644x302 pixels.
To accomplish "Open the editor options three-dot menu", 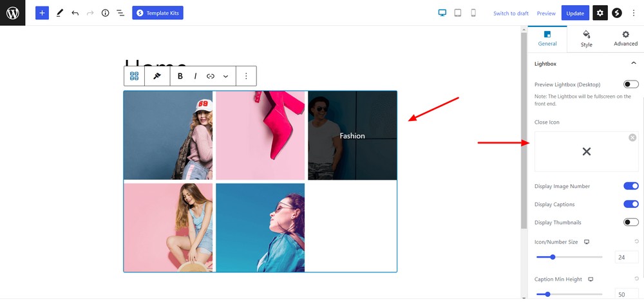I will [633, 13].
